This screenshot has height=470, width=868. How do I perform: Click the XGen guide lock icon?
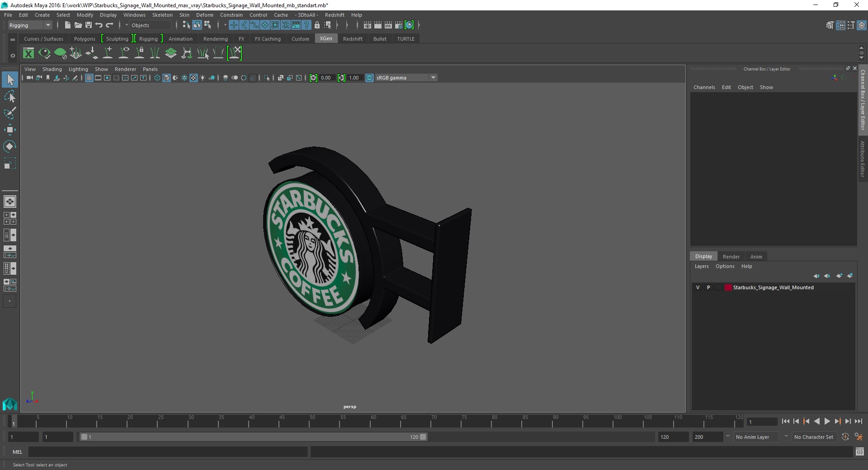[x=140, y=53]
